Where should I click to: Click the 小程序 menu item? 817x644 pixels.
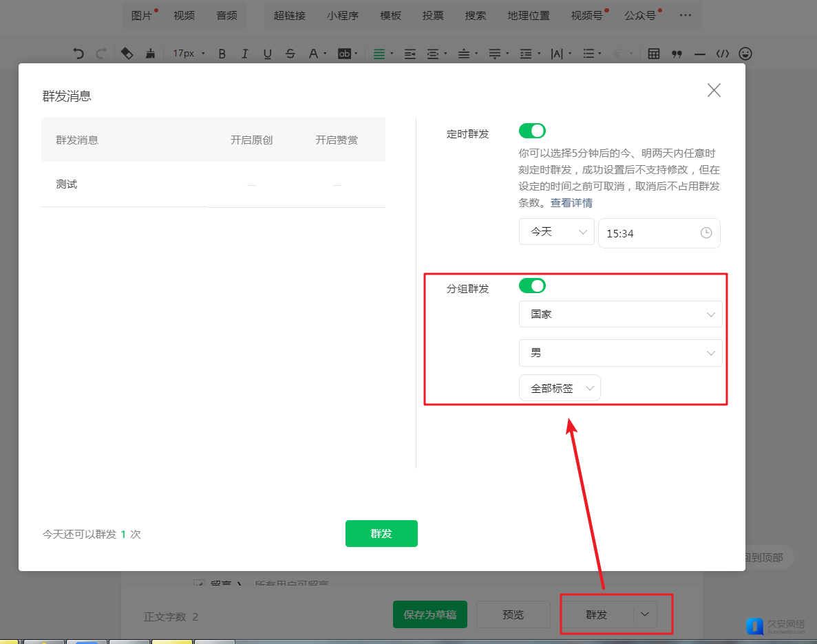coord(343,16)
